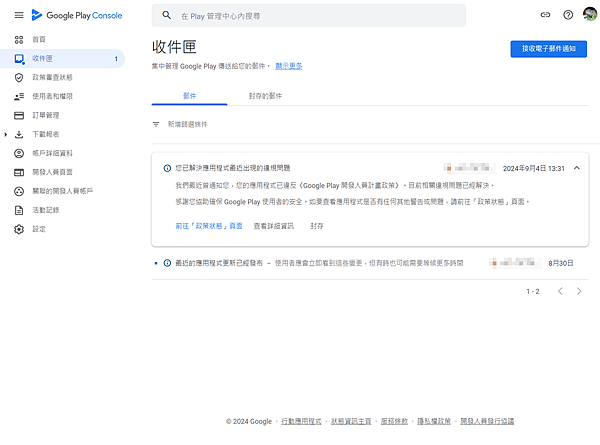Click the 封存 button in message
Image resolution: width=600 pixels, height=445 pixels.
tap(317, 226)
